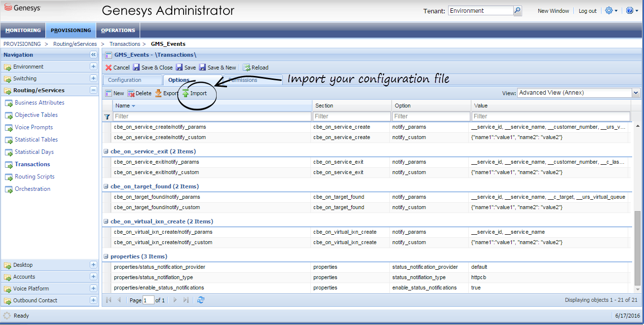Click Save & Close in toolbar
644x325 pixels.
pos(153,68)
